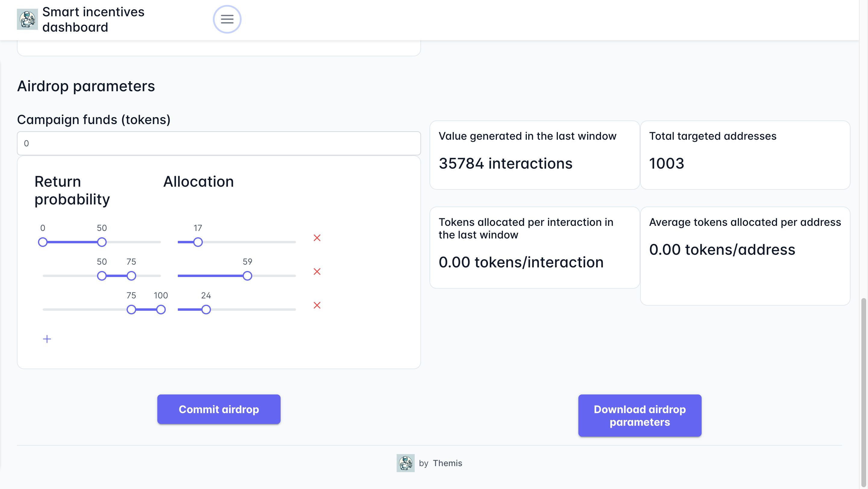Click the '0.00 tokens/interaction' value

(x=521, y=262)
